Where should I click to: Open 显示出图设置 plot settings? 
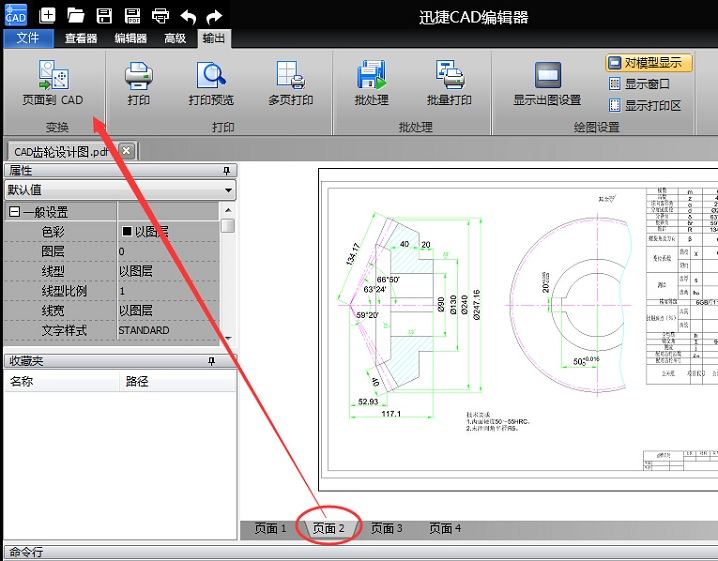(547, 75)
